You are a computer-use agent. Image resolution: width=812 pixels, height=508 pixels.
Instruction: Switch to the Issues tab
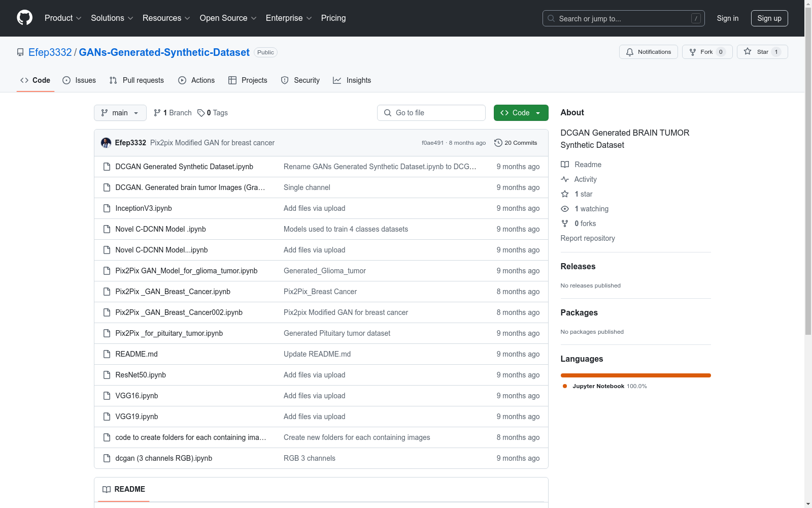pos(79,80)
